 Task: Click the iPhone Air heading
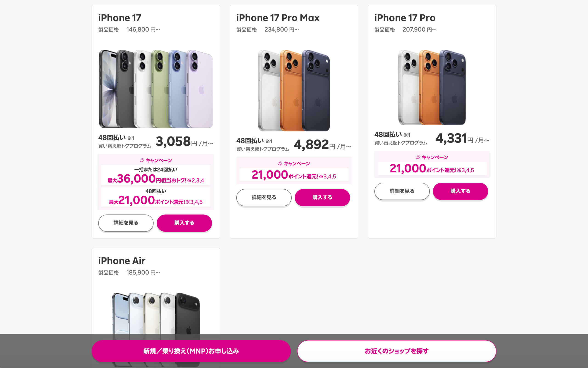[x=122, y=261]
